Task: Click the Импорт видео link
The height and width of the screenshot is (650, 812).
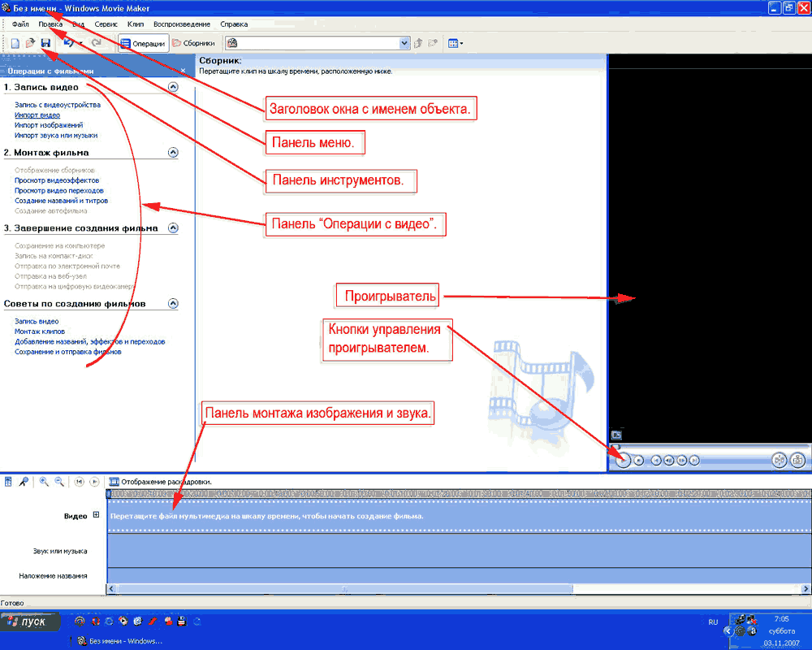Action: click(x=37, y=115)
